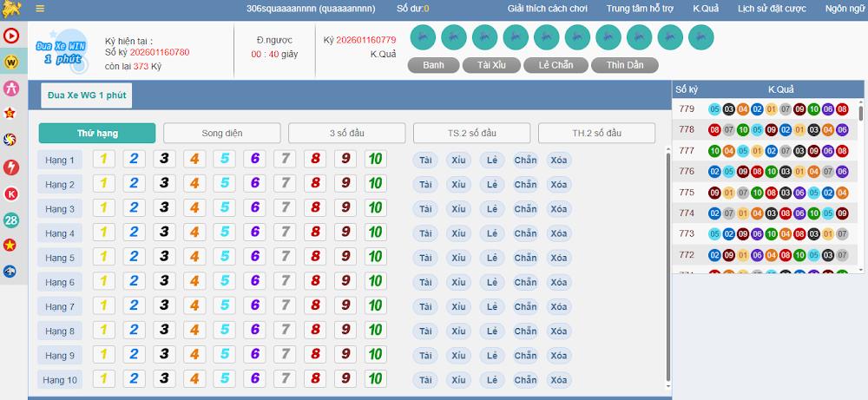Image resolution: width=868 pixels, height=400 pixels.
Task: Open Lịch sử đặt cược in top bar
Action: (x=771, y=9)
